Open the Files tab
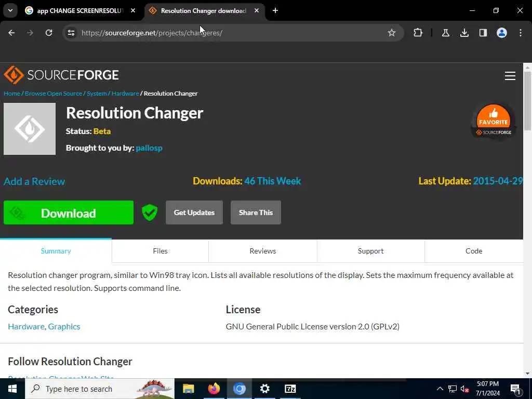 click(160, 251)
